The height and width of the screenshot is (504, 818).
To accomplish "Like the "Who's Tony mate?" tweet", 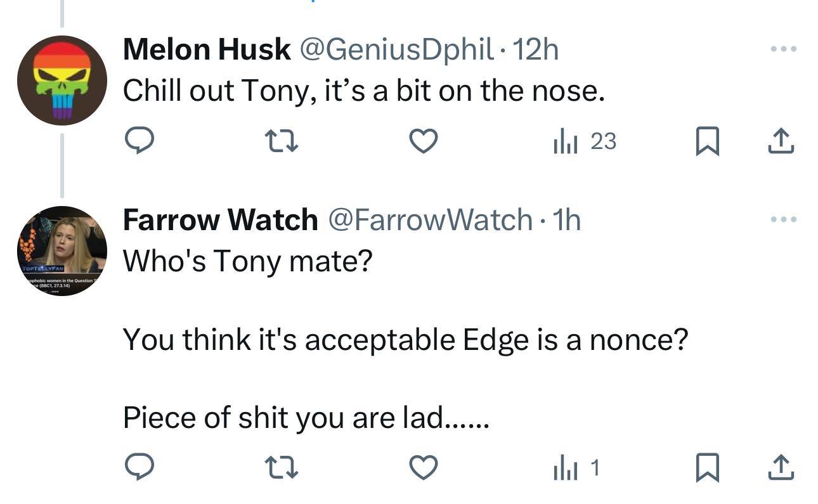I will (423, 468).
